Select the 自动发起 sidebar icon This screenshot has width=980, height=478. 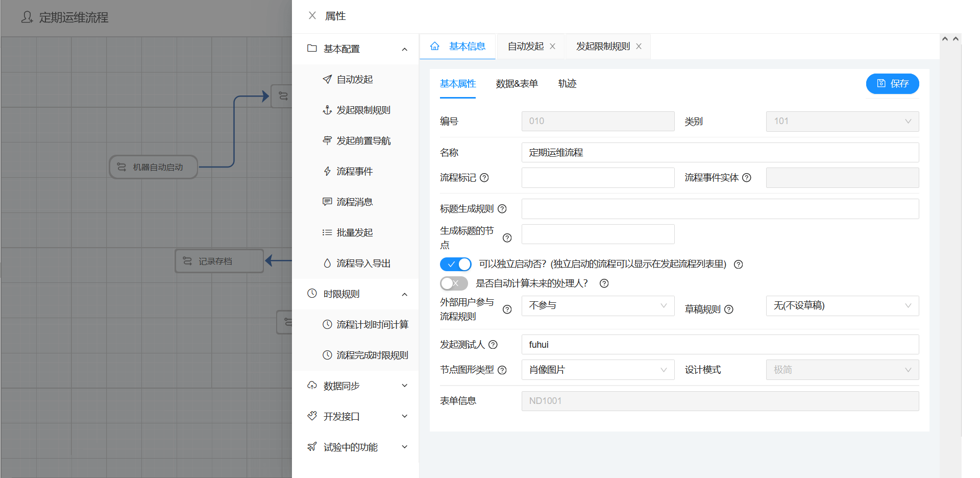(x=327, y=79)
